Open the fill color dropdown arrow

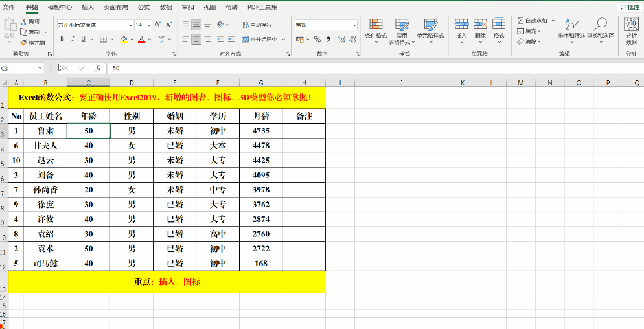tap(132, 39)
